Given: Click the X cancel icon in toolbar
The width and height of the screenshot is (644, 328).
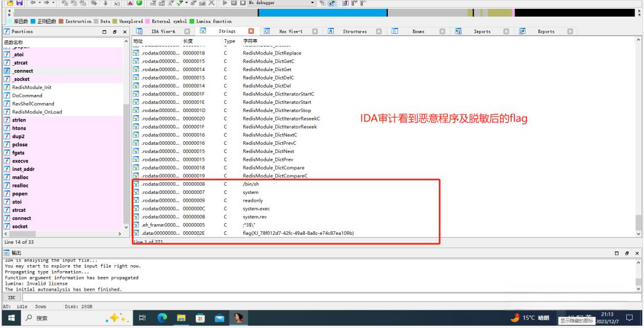Looking at the screenshot, I should tap(212, 3).
